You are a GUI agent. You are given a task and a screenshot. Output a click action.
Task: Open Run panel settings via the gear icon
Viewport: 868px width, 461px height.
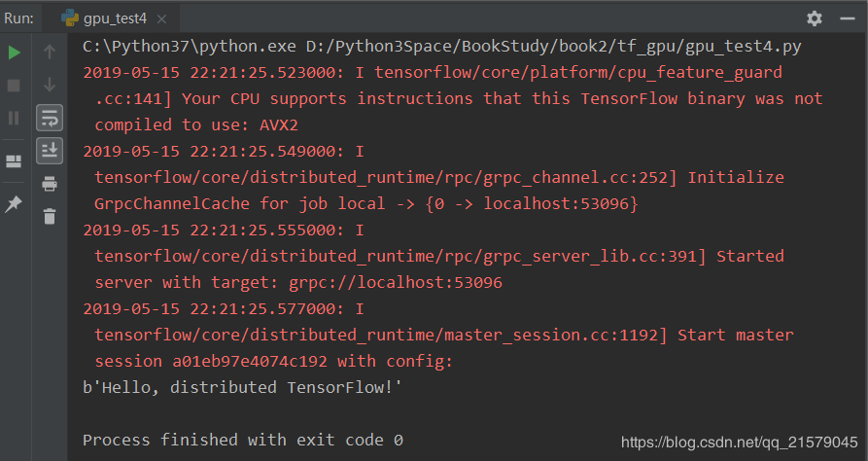815,18
